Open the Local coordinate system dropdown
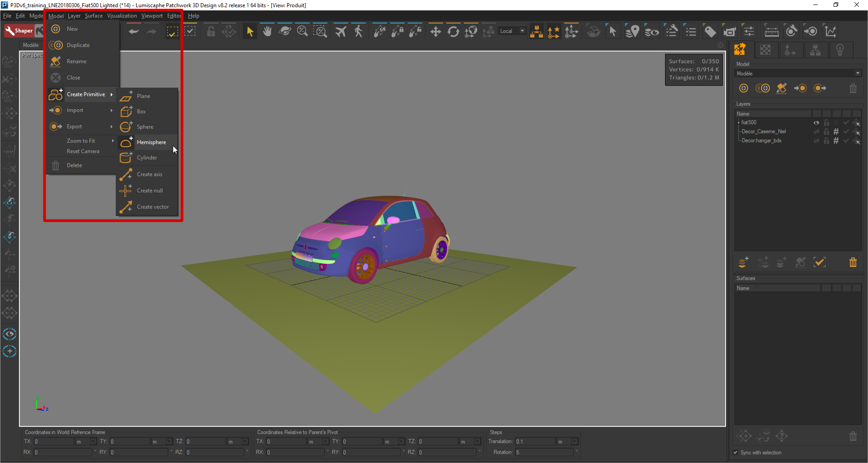 pyautogui.click(x=512, y=31)
